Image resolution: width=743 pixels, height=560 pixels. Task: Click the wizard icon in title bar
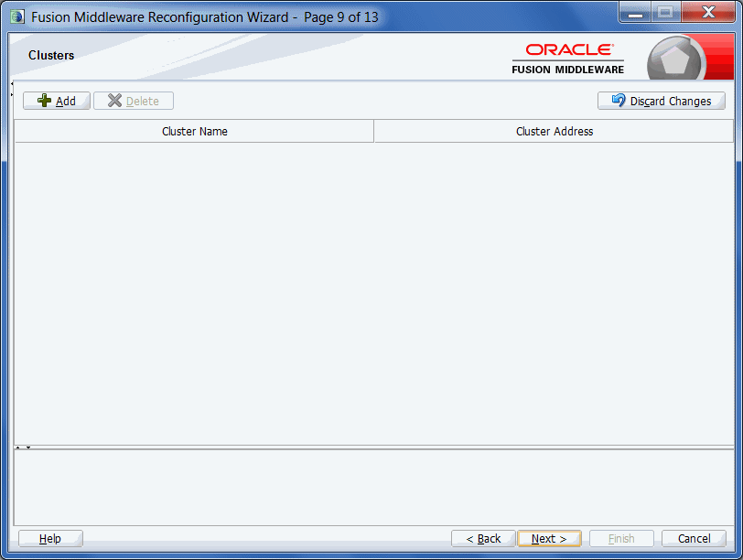pos(17,17)
